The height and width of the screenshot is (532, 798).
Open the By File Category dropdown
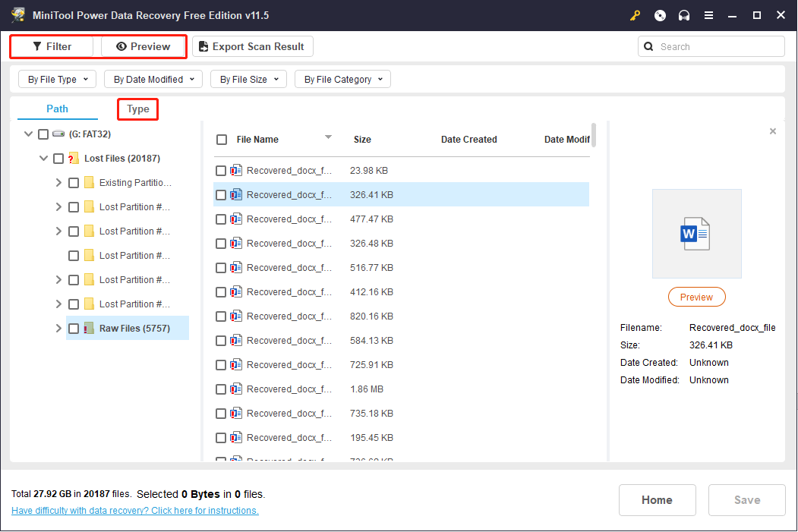pos(342,80)
